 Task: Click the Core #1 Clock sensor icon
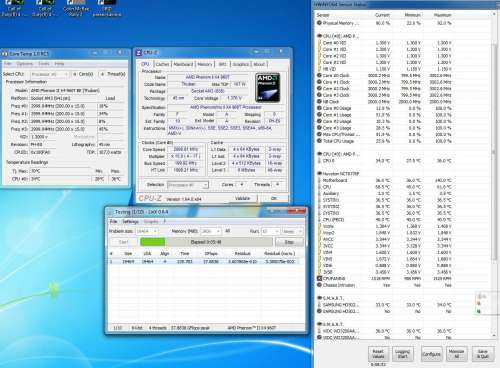click(x=319, y=82)
